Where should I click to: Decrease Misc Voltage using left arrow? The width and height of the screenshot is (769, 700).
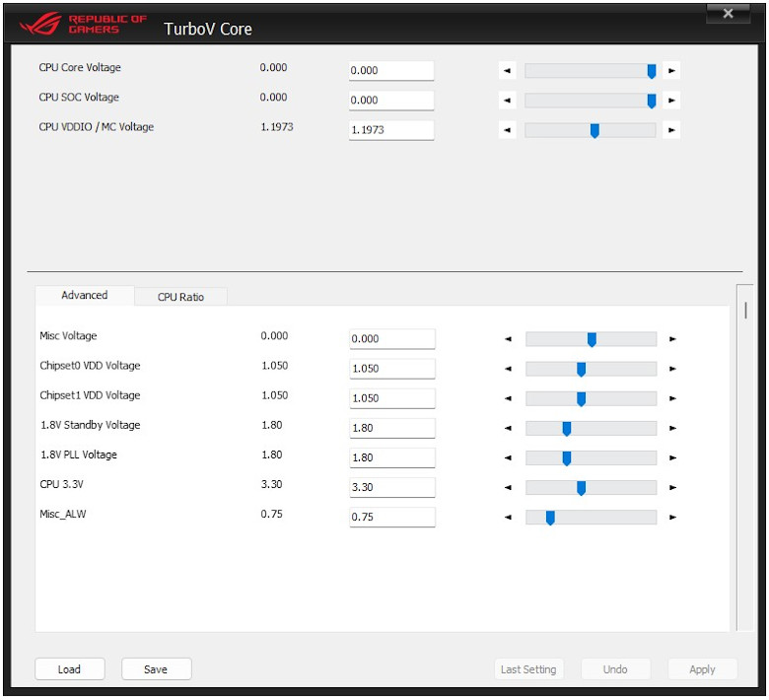click(509, 339)
